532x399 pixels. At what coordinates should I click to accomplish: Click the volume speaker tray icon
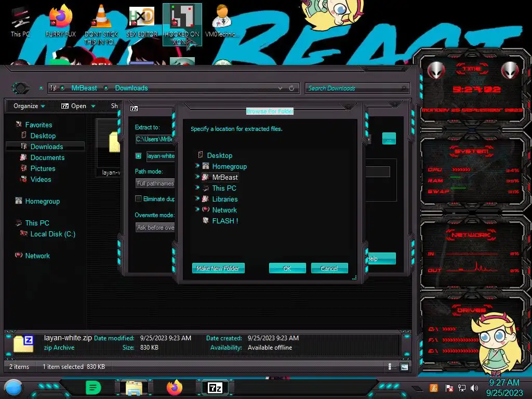tap(474, 388)
